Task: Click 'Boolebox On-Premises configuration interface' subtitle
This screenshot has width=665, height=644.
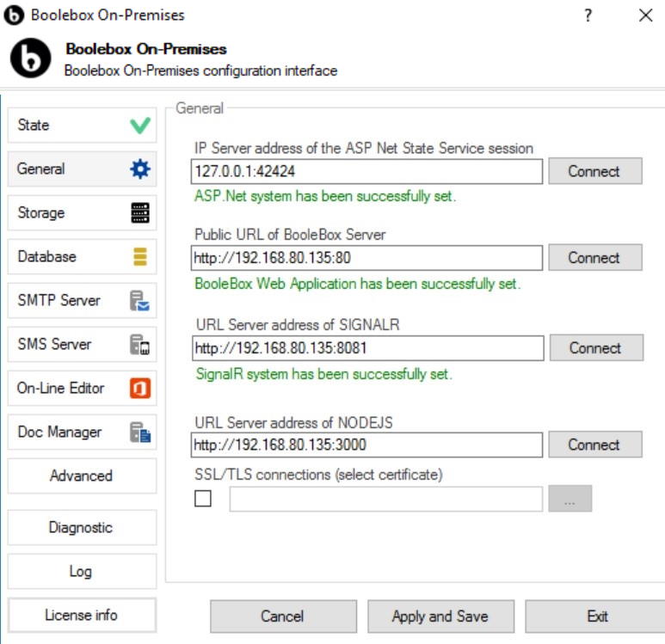Action: point(200,71)
